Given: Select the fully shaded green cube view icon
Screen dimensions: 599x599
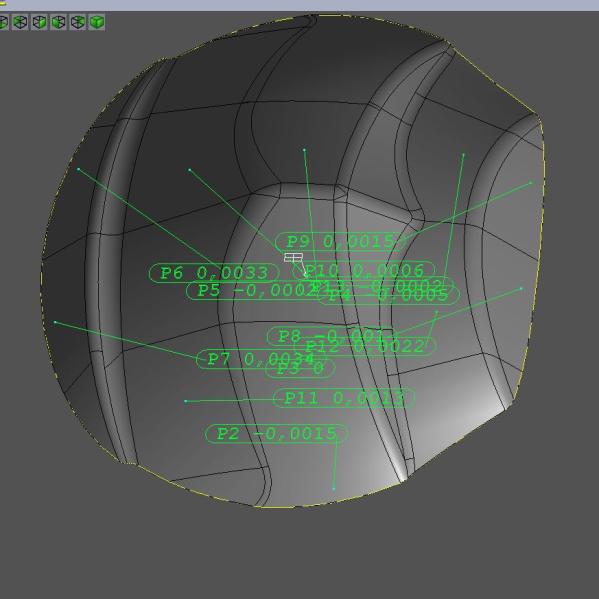Looking at the screenshot, I should [x=97, y=22].
